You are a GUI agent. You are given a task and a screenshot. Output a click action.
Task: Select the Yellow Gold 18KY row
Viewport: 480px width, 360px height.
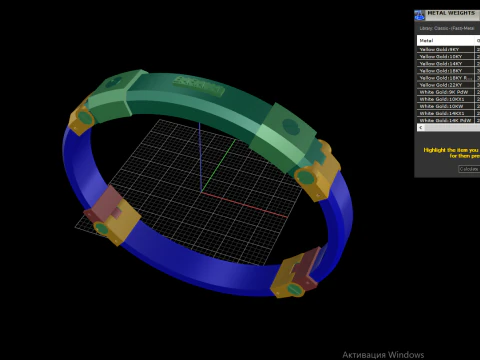point(448,71)
